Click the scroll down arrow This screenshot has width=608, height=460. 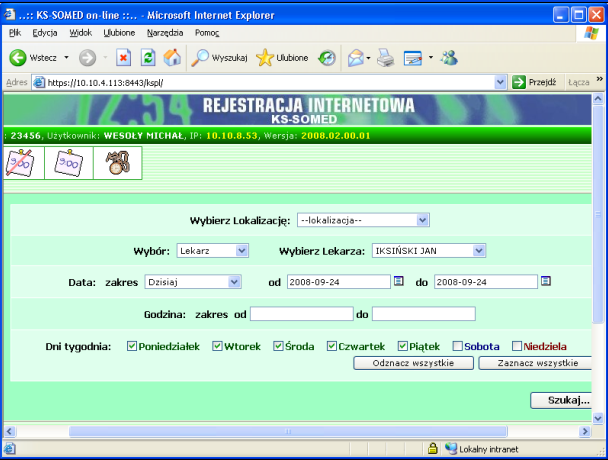click(x=598, y=418)
